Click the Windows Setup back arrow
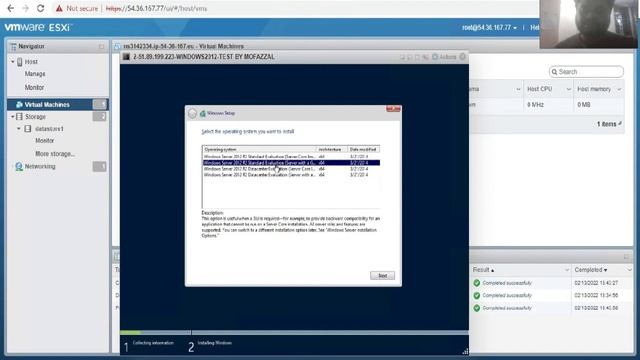Screen dimensions: 640x360 192,113
